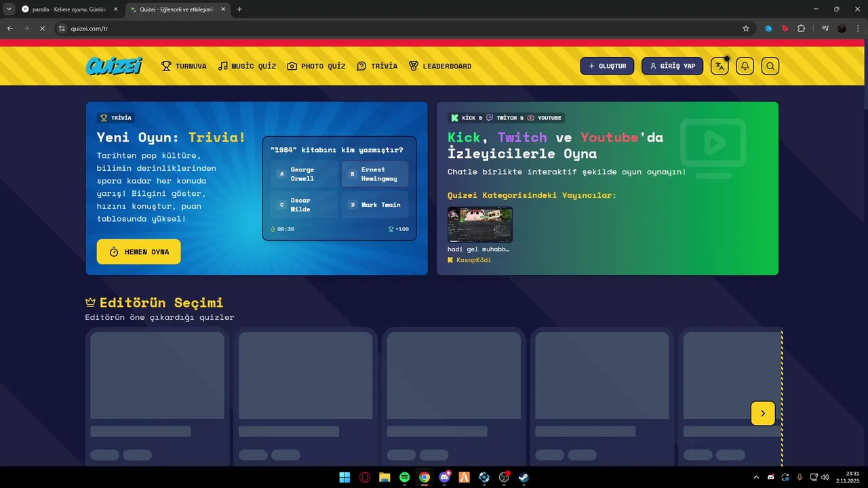Open Spotify from the taskbar

[x=404, y=477]
